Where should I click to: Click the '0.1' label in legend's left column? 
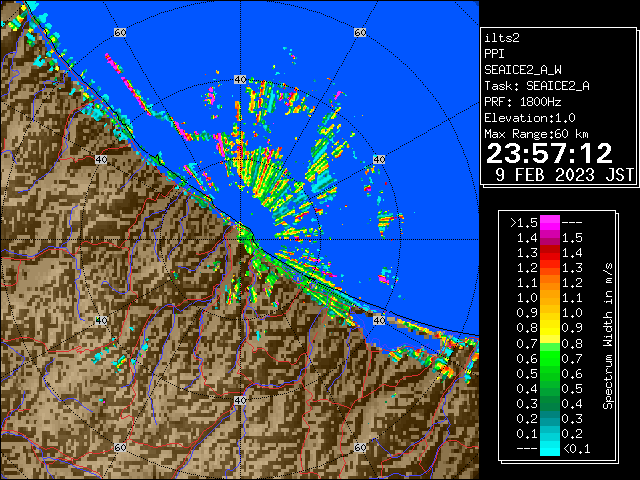[527, 434]
